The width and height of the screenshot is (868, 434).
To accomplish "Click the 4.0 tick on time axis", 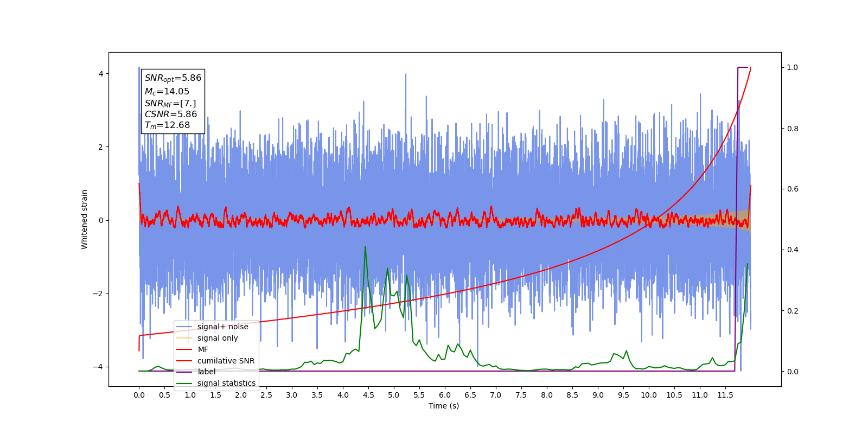I will [x=343, y=395].
